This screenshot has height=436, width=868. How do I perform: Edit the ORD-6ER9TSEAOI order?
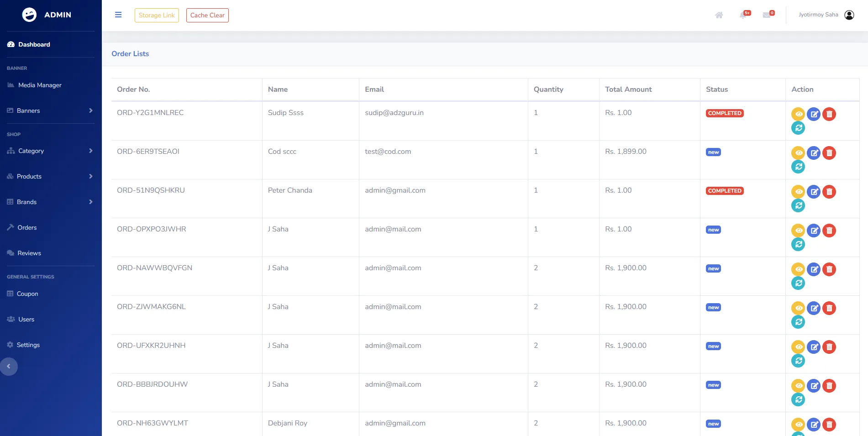[x=814, y=153]
